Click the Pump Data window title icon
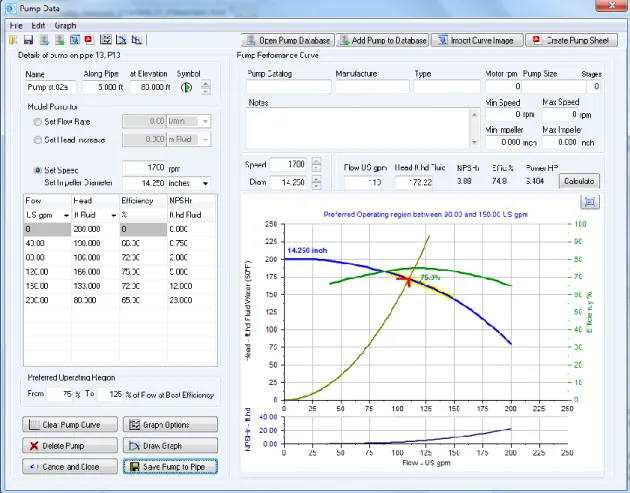630x493 pixels. point(11,8)
